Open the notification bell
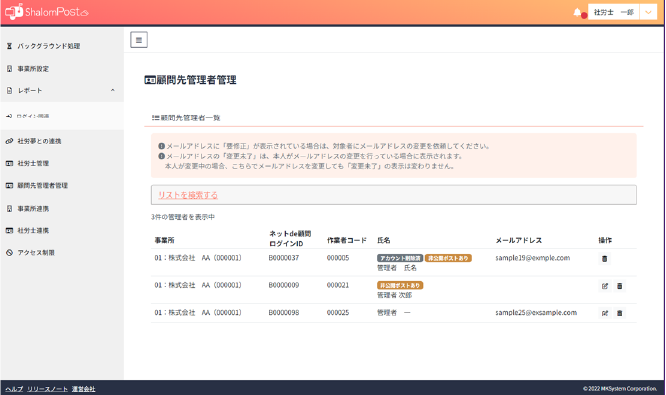Image resolution: width=666 pixels, height=395 pixels. tap(577, 12)
